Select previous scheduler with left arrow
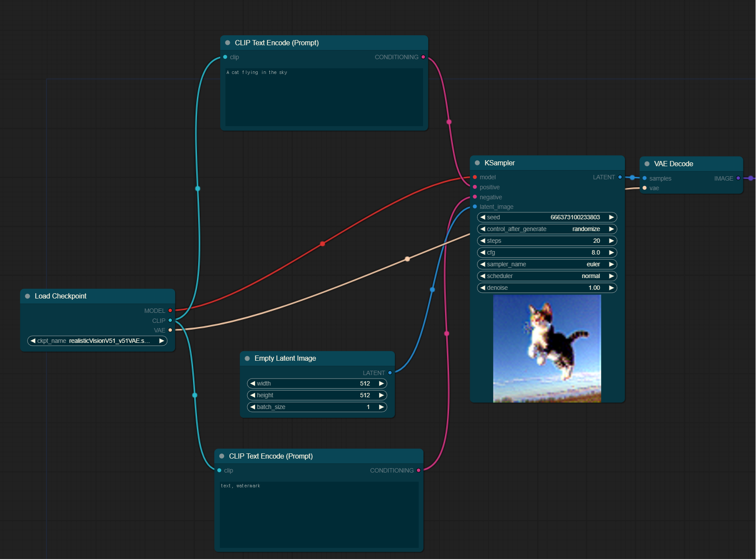 click(483, 276)
